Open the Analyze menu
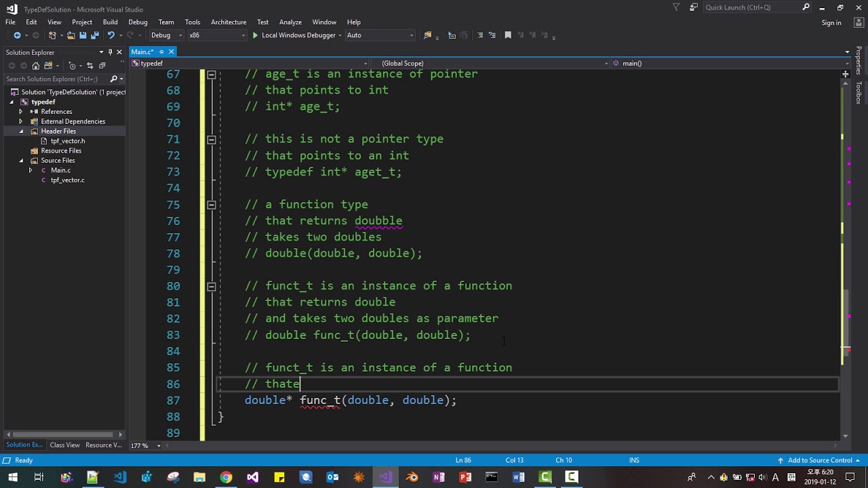 click(290, 22)
